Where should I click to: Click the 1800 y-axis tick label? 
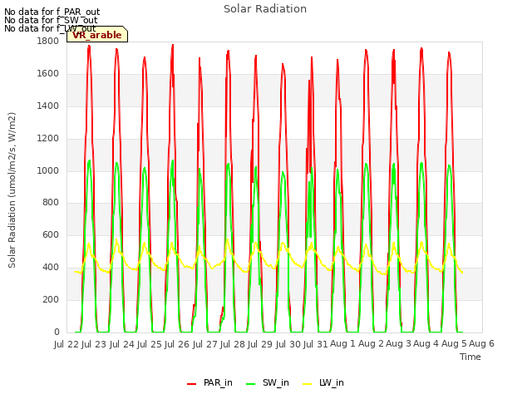tap(48, 41)
